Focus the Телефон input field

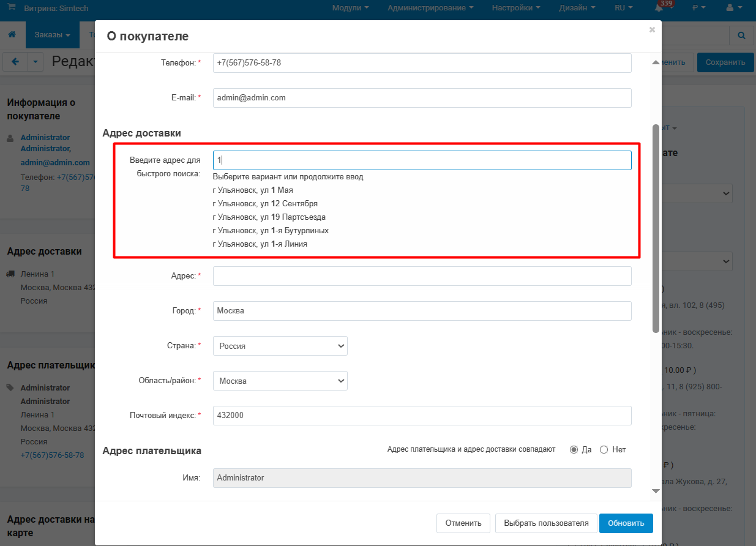[422, 63]
